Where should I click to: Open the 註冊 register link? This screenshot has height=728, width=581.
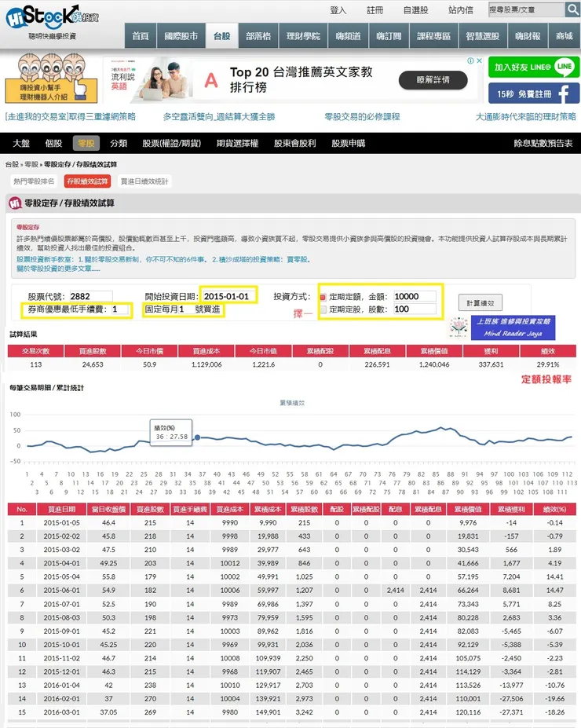[x=375, y=9]
